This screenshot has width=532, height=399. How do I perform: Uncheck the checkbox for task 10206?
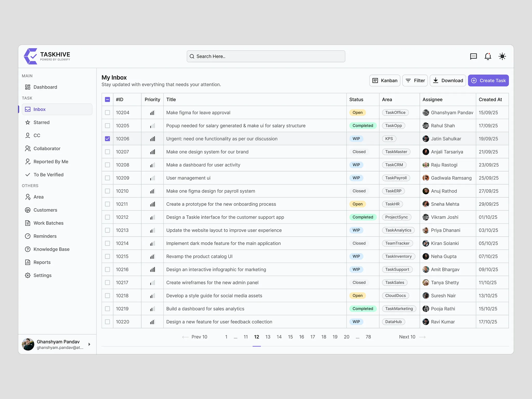(107, 139)
